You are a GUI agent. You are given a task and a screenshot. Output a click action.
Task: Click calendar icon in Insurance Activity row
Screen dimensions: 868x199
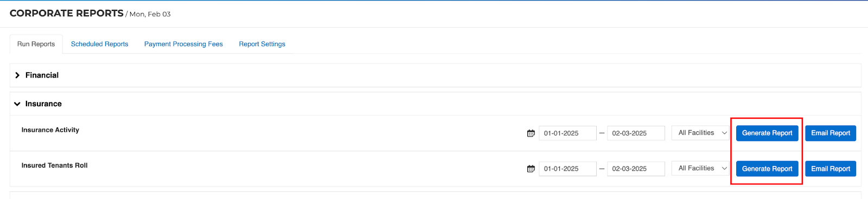[x=531, y=133]
